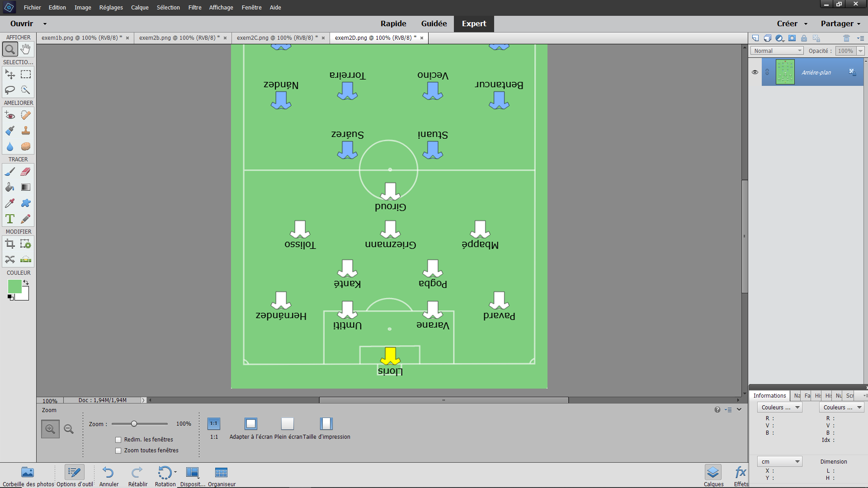Open the Filtre menu
868x488 pixels.
195,7
